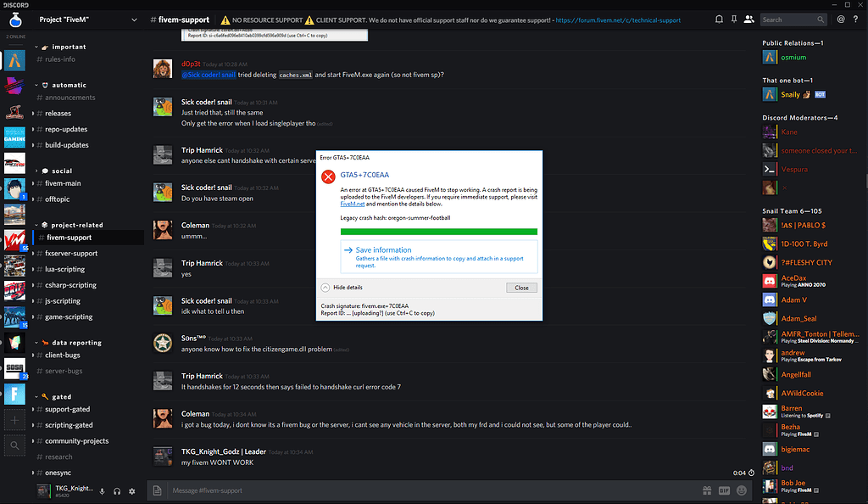Screen dimensions: 868x504
Task: Click slowmode timer icon above message bar
Action: click(x=751, y=473)
